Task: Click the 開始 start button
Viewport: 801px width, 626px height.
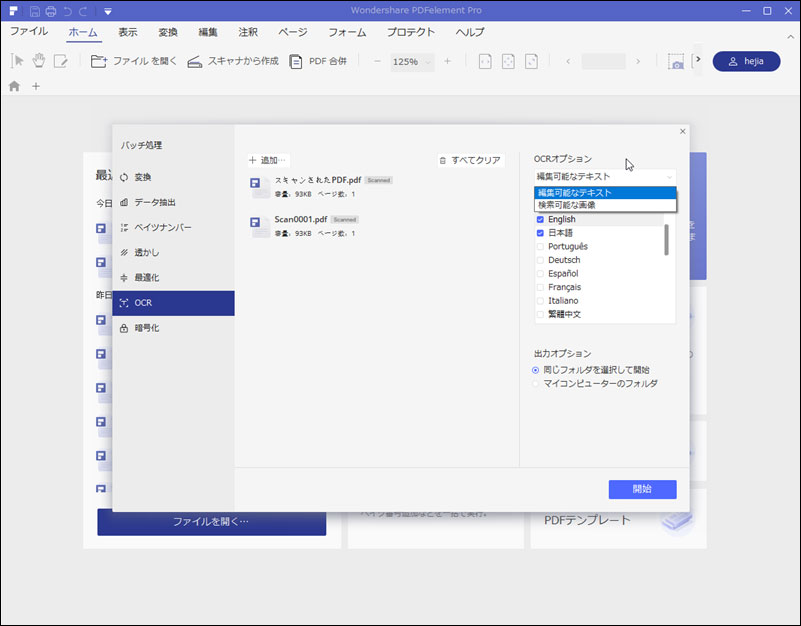Action: click(x=642, y=489)
